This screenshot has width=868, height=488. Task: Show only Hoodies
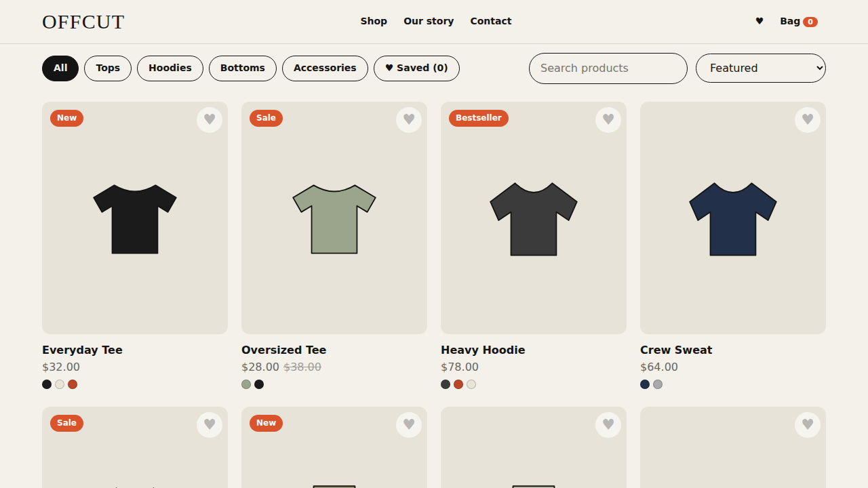point(170,68)
